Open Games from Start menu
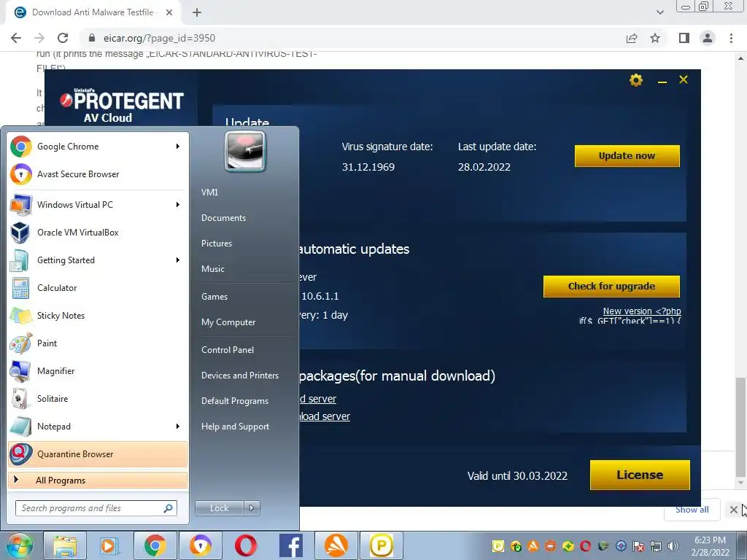 pyautogui.click(x=214, y=297)
